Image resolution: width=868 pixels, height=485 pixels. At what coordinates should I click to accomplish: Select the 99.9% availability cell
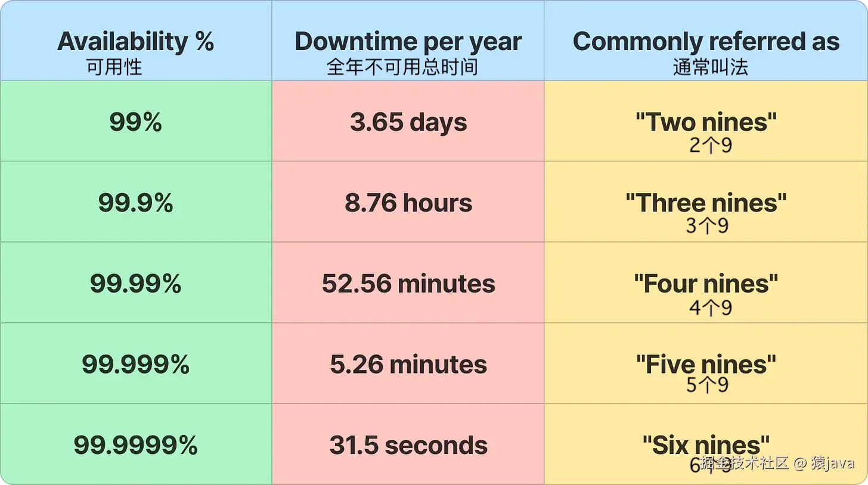(136, 203)
